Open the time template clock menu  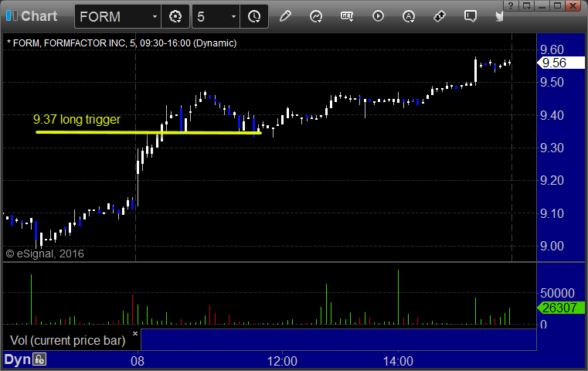click(254, 16)
